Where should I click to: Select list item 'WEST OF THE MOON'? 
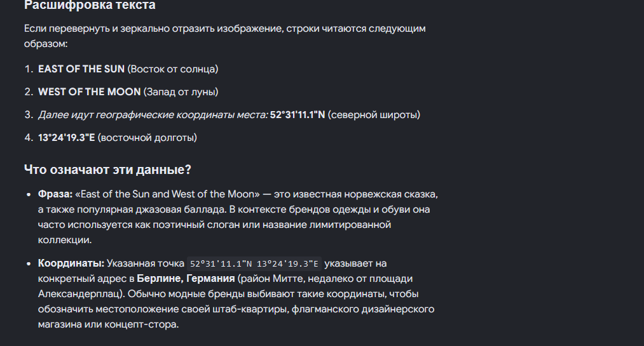click(x=89, y=92)
